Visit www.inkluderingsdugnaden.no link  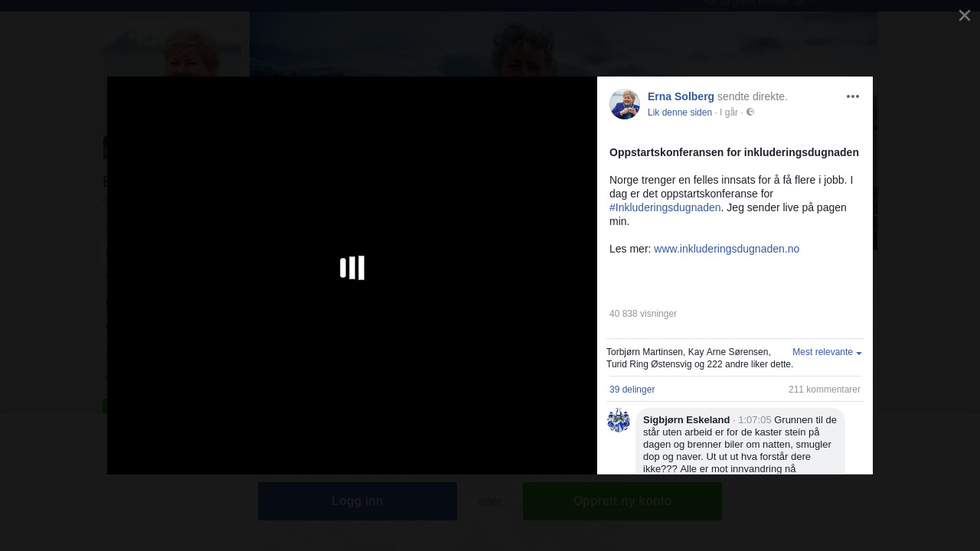tap(727, 249)
